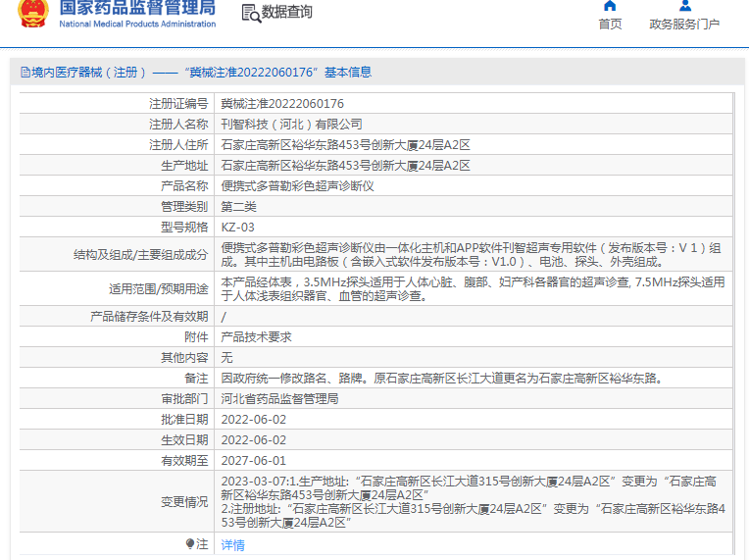This screenshot has height=560, width=749.
Task: Open 详情 details link
Action: (232, 544)
